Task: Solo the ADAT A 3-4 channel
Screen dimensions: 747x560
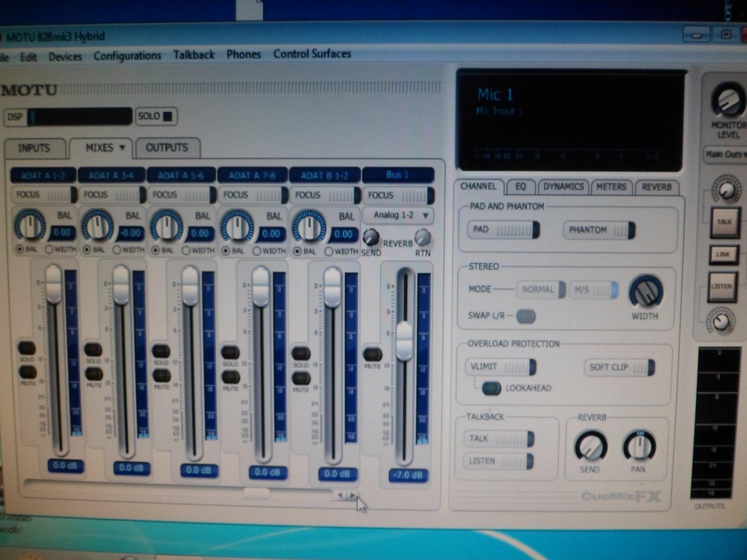Action: pos(93,350)
